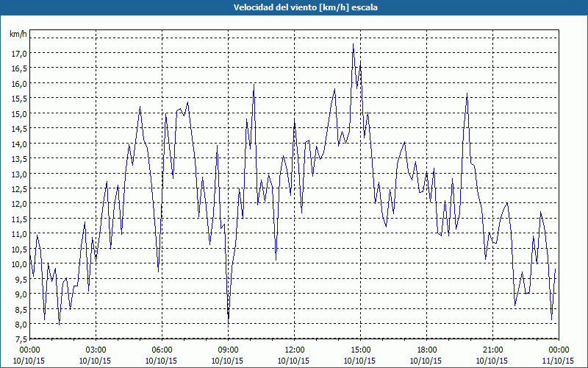Click the 11,0 y-axis value
The image size is (588, 368).
(19, 234)
